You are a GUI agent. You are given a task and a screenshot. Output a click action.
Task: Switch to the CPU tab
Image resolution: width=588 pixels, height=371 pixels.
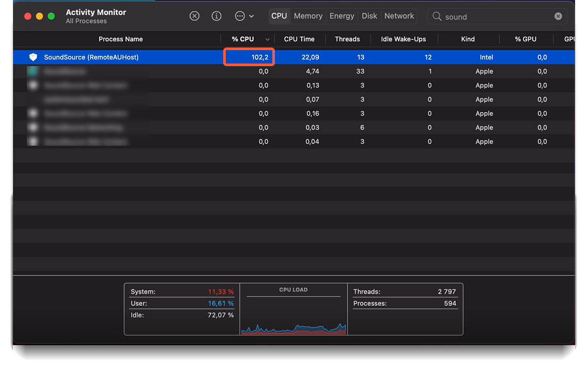279,16
